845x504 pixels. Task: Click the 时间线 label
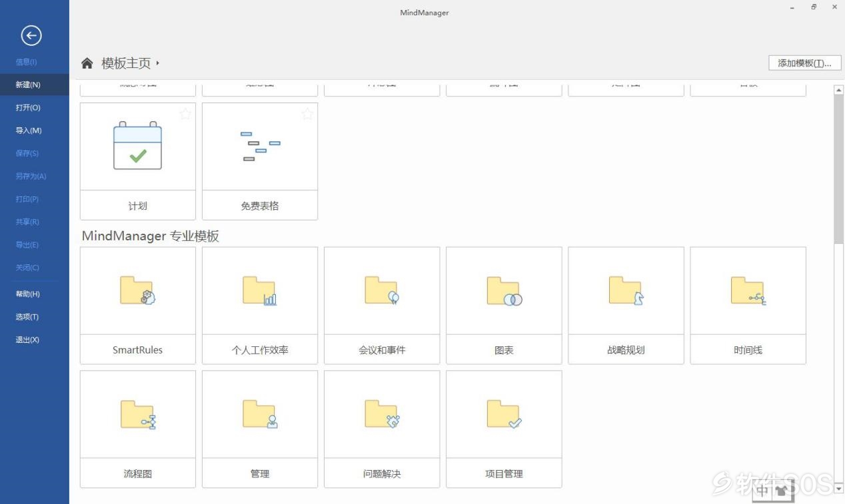point(748,350)
